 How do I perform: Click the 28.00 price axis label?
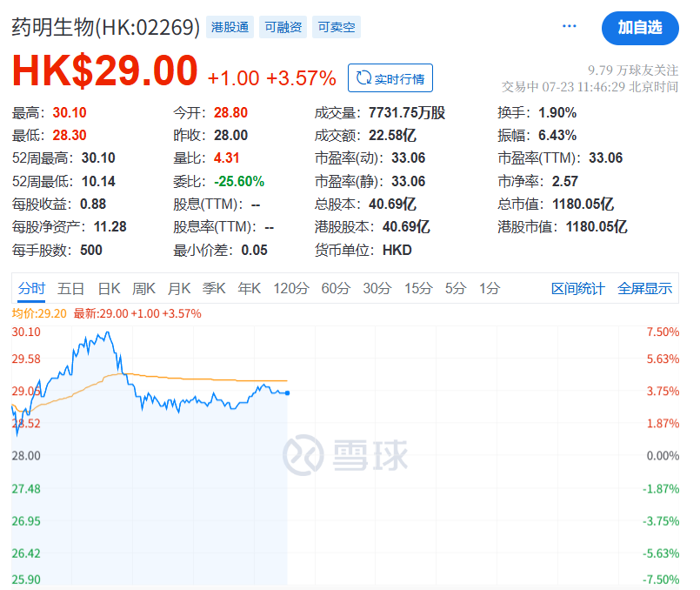point(26,456)
